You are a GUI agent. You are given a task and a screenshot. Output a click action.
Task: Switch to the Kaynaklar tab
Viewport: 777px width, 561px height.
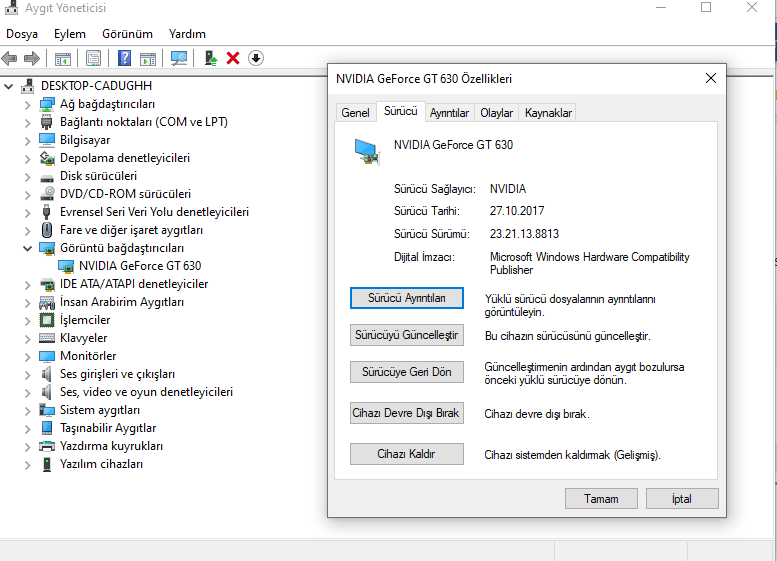(548, 113)
